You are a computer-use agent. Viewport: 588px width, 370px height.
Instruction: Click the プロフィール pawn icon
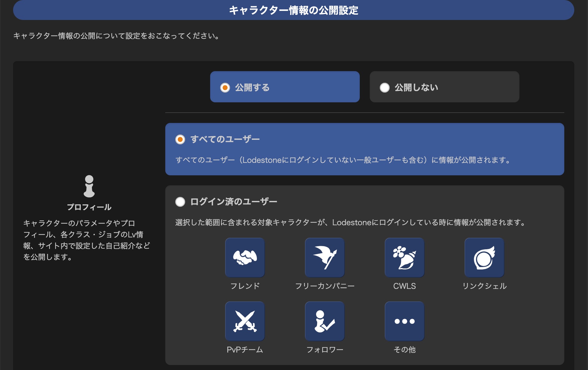[89, 186]
